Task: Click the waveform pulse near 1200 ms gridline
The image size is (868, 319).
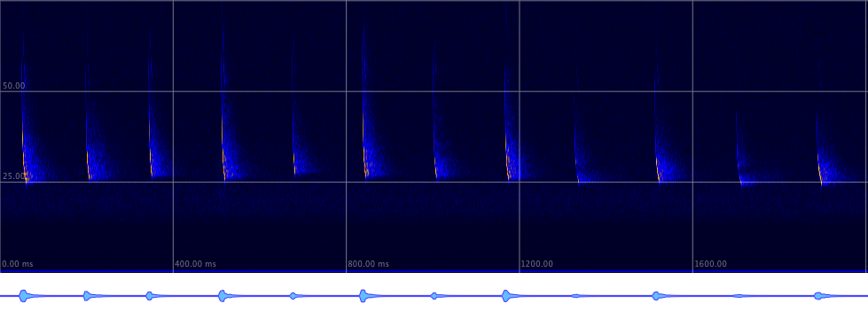Action: pyautogui.click(x=506, y=296)
